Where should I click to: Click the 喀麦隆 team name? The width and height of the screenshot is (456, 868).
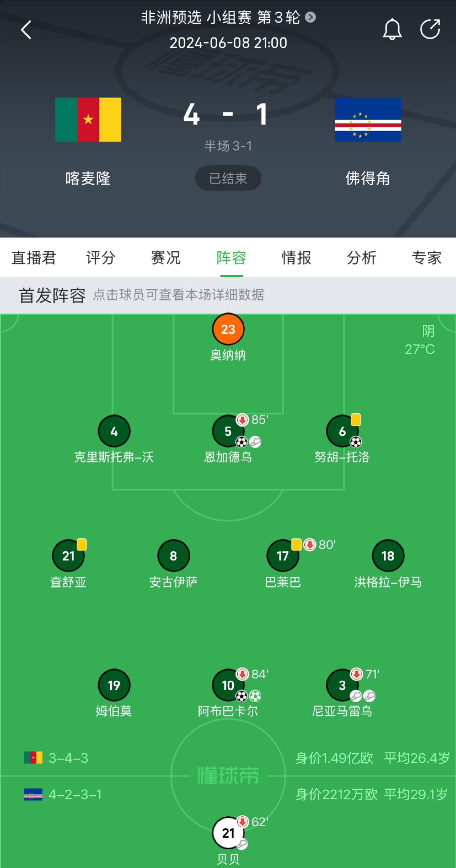click(x=88, y=178)
